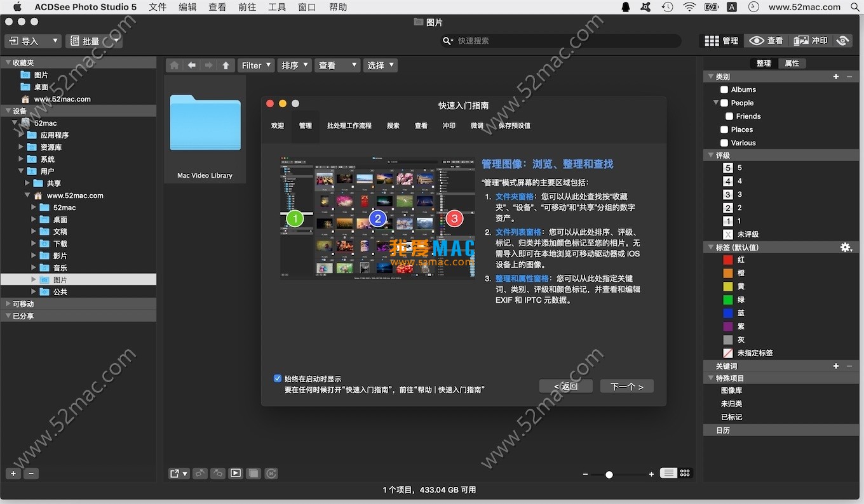Viewport: 864px width, 504px height.
Task: Go to home folder in navigation toolbar
Action: coord(174,65)
